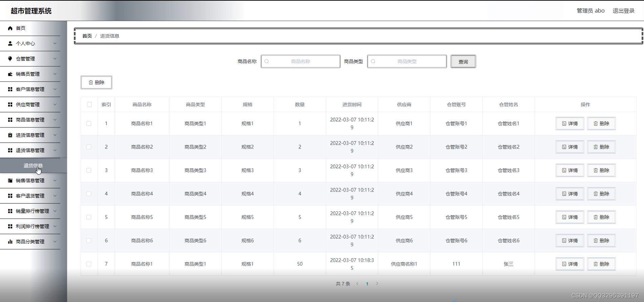This screenshot has width=644, height=302.
Task: Open 详情 for row 7 (张三)
Action: coord(570,264)
